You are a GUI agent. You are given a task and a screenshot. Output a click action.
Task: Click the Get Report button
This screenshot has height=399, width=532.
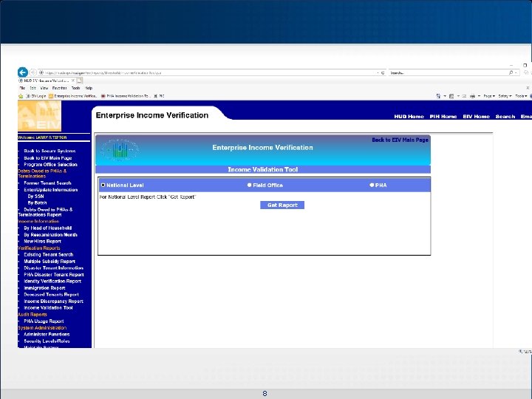point(282,205)
